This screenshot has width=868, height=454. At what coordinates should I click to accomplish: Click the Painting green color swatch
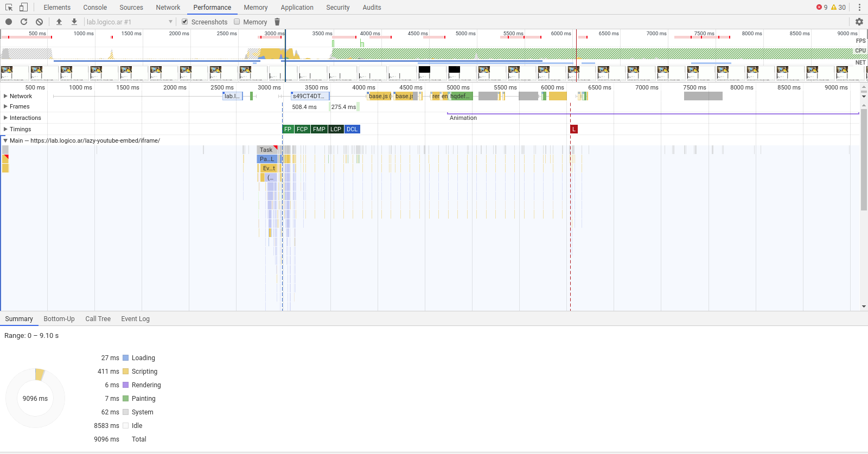point(126,399)
